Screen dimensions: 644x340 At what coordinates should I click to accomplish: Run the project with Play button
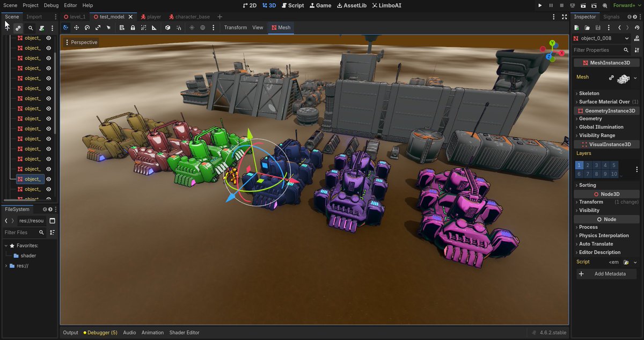540,5
